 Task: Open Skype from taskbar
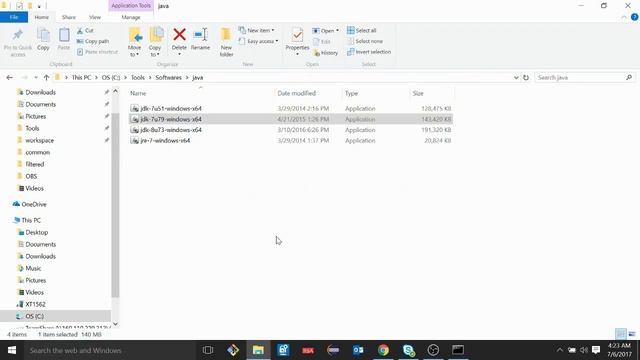[x=409, y=350]
